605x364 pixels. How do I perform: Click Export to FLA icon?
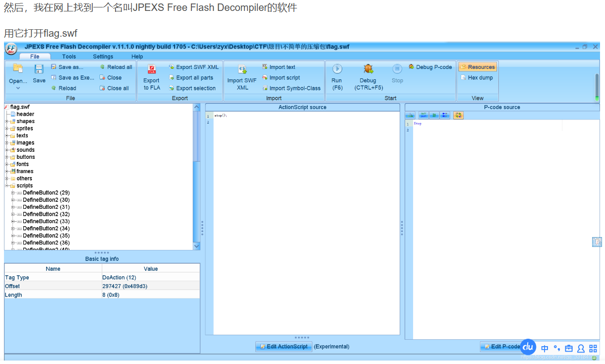click(x=152, y=69)
